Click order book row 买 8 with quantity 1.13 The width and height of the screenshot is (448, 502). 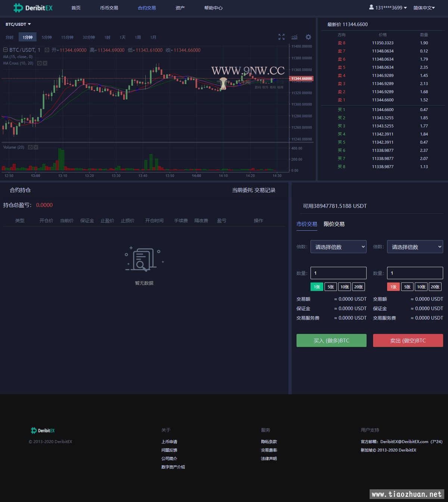pyautogui.click(x=383, y=167)
